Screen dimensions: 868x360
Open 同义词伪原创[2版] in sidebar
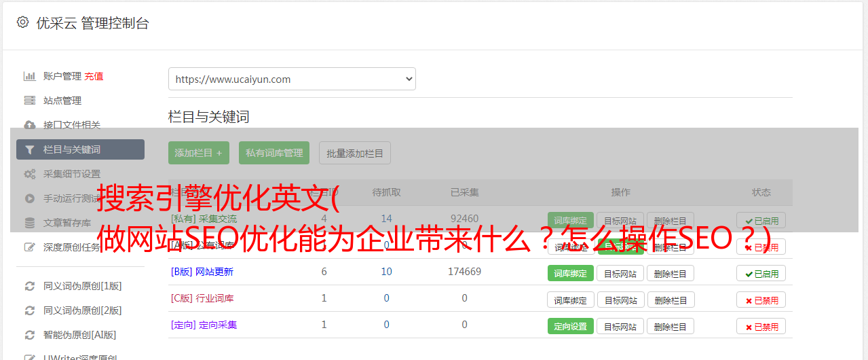coord(83,310)
